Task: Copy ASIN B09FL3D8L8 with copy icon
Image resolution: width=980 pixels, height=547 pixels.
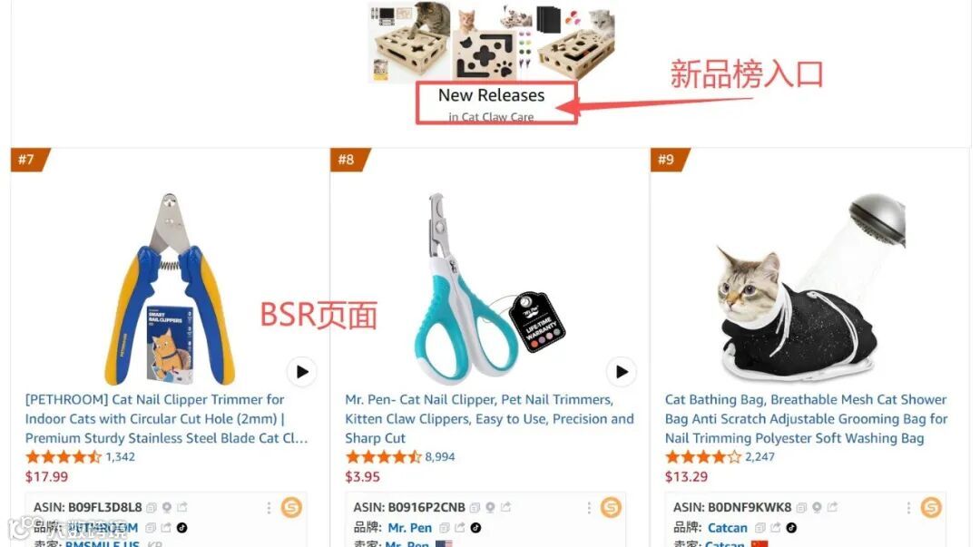Action: (152, 508)
